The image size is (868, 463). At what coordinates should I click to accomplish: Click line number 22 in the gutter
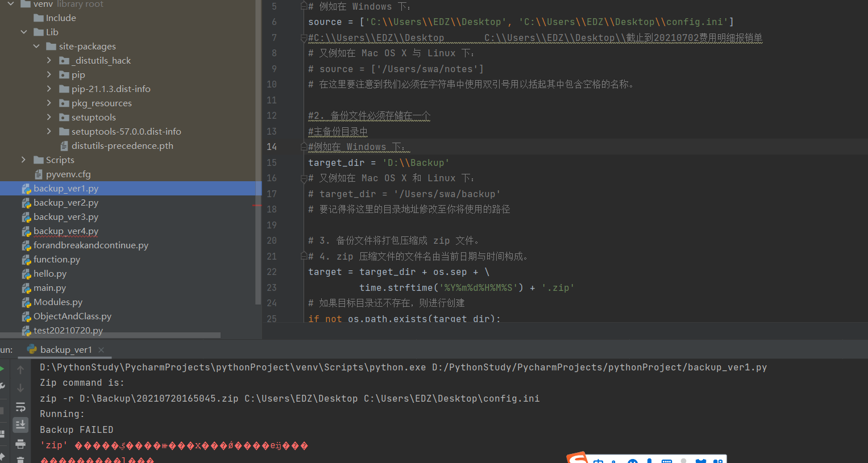(272, 272)
